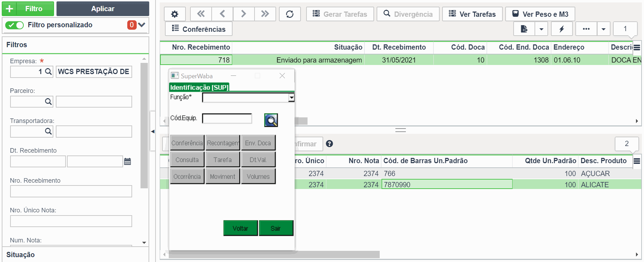The image size is (644, 262).
Task: Close the SuperWaba window
Action: [x=282, y=76]
